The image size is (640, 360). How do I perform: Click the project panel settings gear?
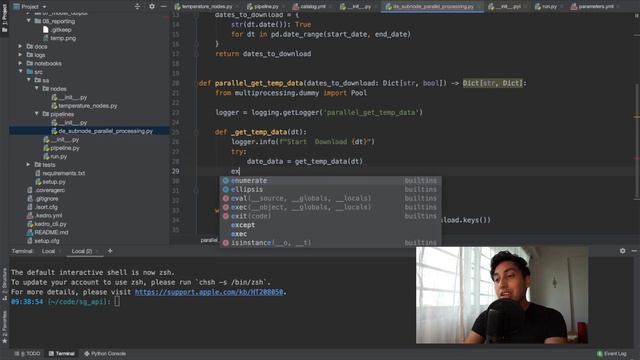[x=152, y=7]
